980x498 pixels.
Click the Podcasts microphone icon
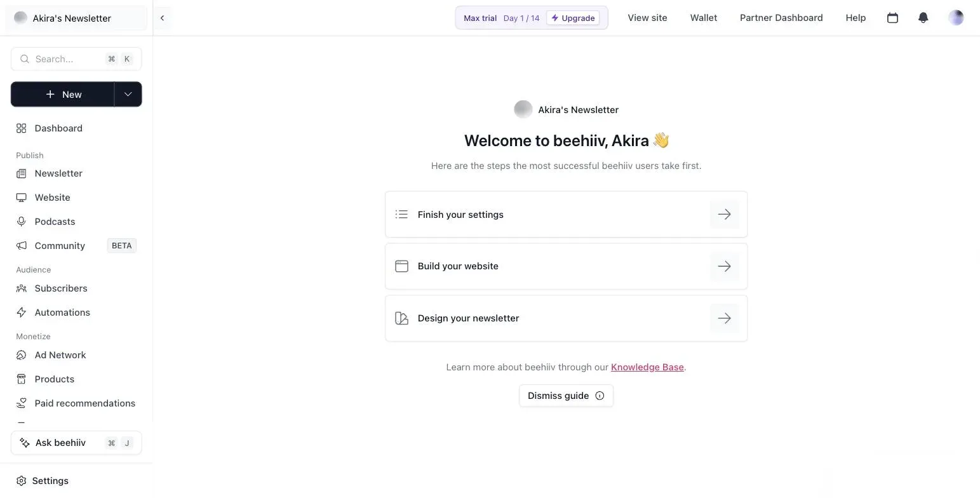pos(22,222)
